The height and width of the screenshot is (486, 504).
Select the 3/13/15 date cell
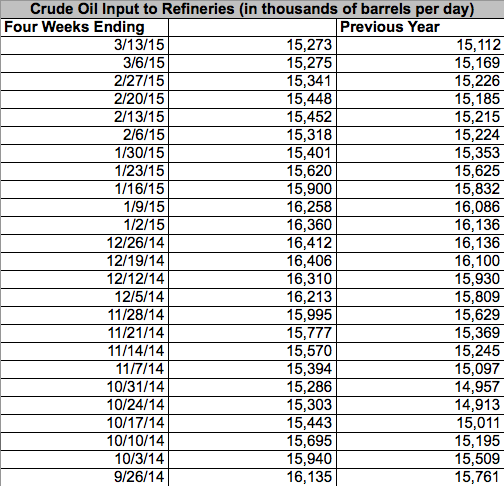[x=85, y=45]
